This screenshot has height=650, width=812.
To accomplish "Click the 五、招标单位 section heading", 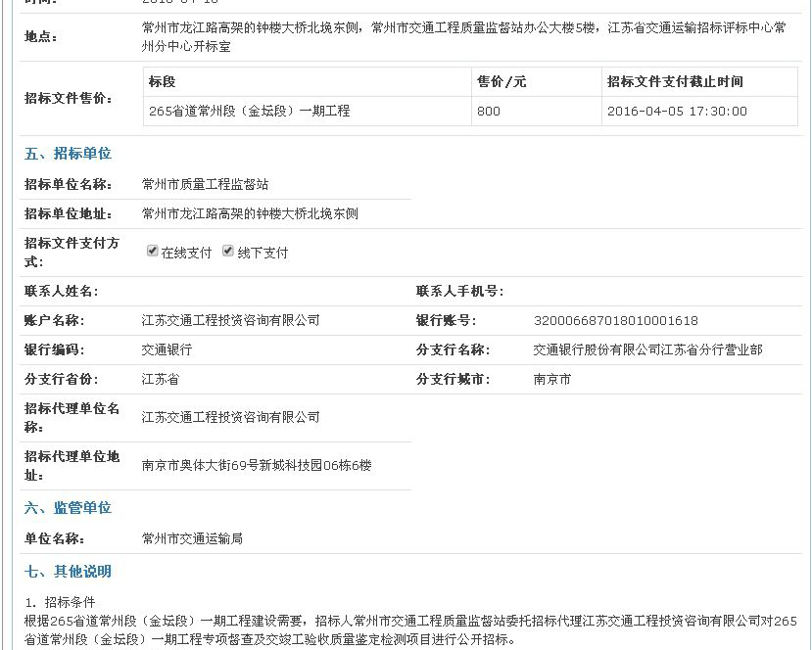I will (x=68, y=154).
